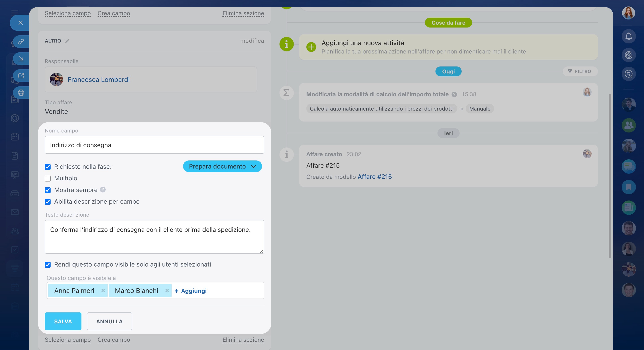This screenshot has height=350, width=644.
Task: Toggle Abilita descrizione per campo checkbox
Action: (48, 202)
